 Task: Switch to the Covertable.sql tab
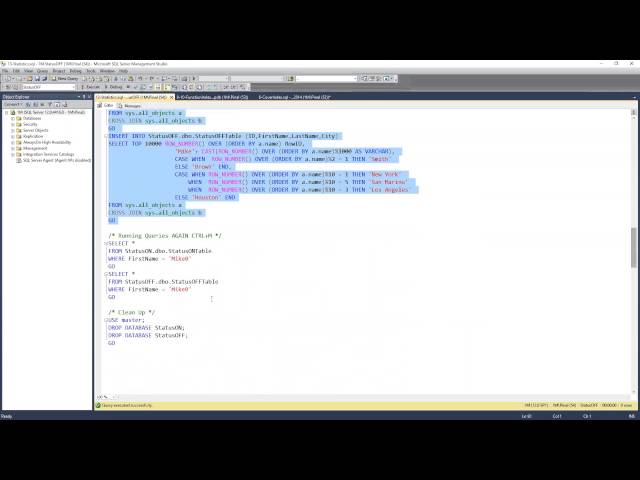(295, 97)
